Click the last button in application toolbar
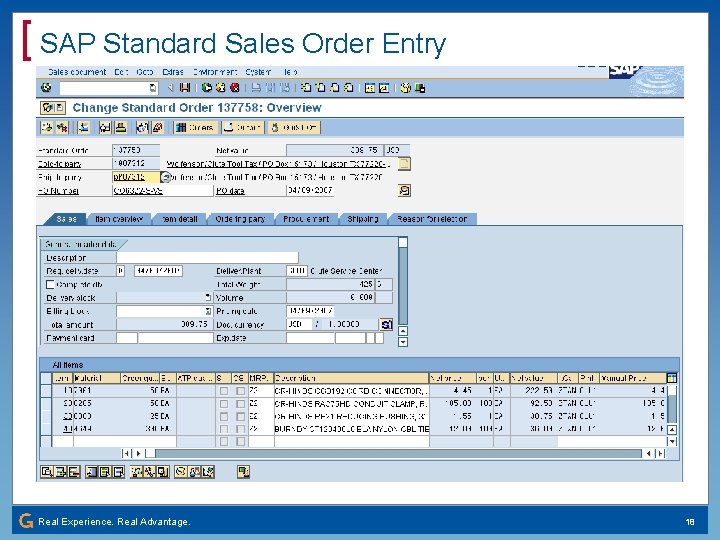720x540 pixels. point(294,128)
